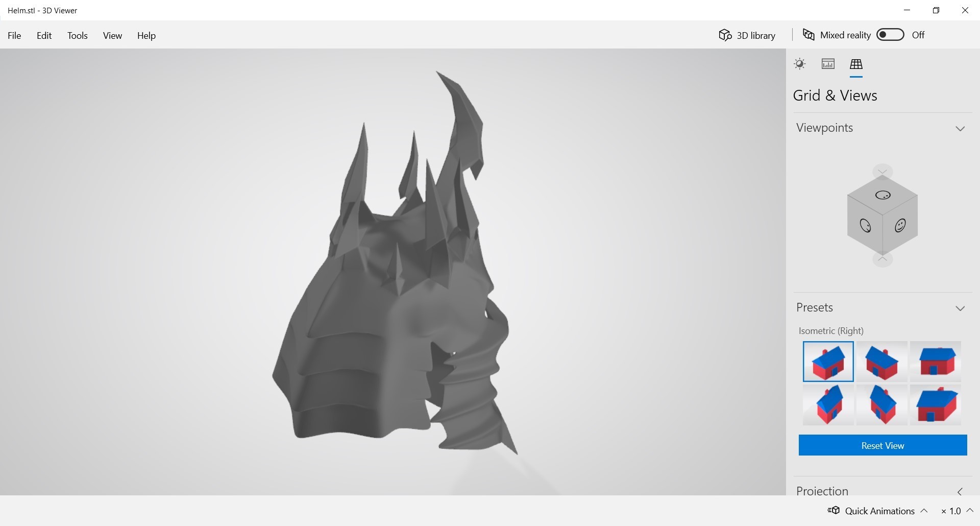Select the Grid & Views tab icon
Screen dimensions: 980x526
pos(856,64)
